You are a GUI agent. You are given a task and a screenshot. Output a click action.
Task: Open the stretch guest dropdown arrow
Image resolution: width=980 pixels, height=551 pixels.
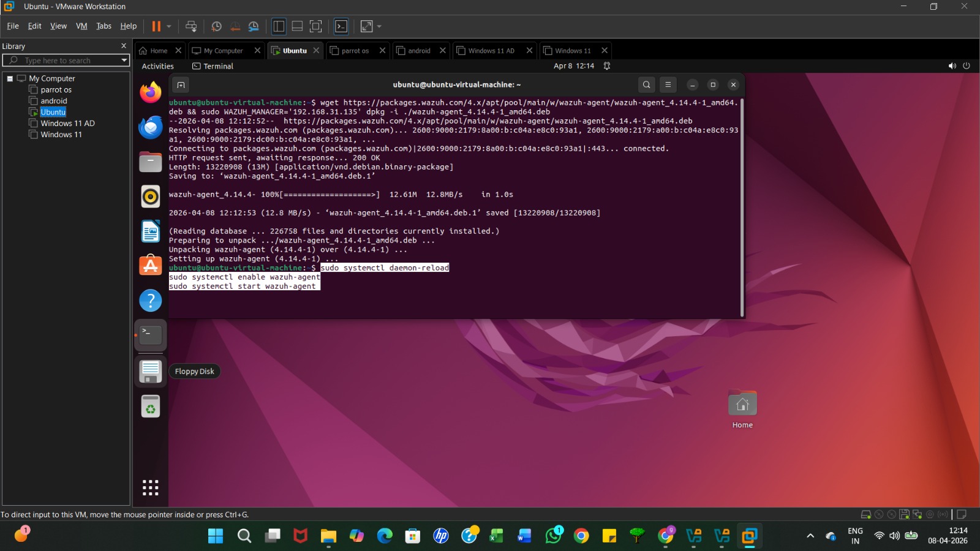pyautogui.click(x=379, y=26)
